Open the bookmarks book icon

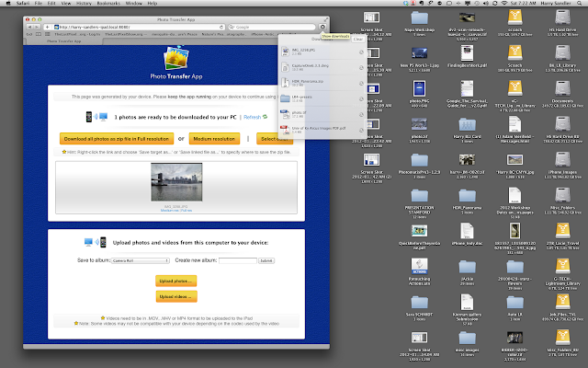pos(39,34)
